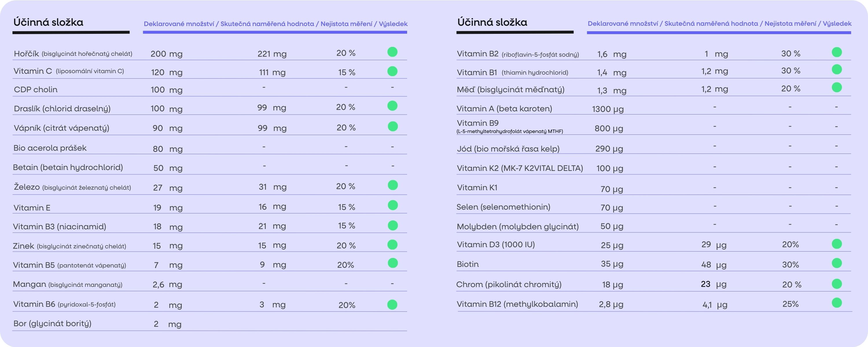The image size is (868, 347).
Task: Click the green result dot for Zinek
Action: 392,245
